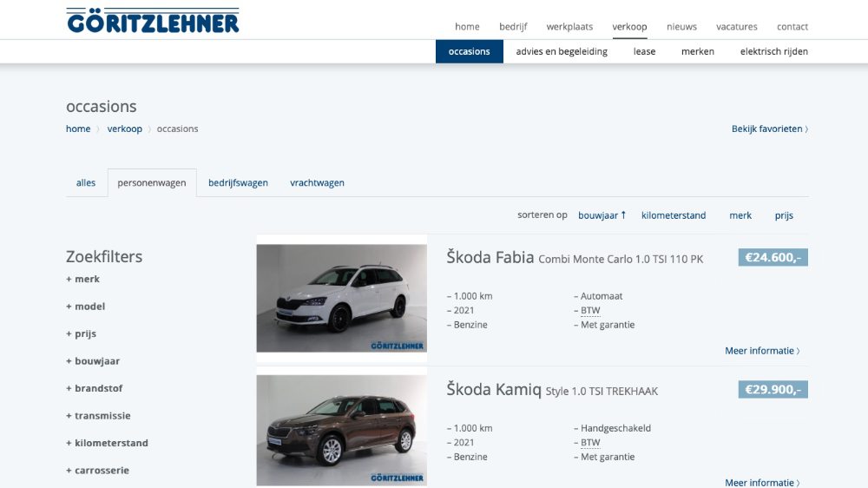
Task: Open Meer informatie for Škoda Fabia
Action: pos(761,351)
